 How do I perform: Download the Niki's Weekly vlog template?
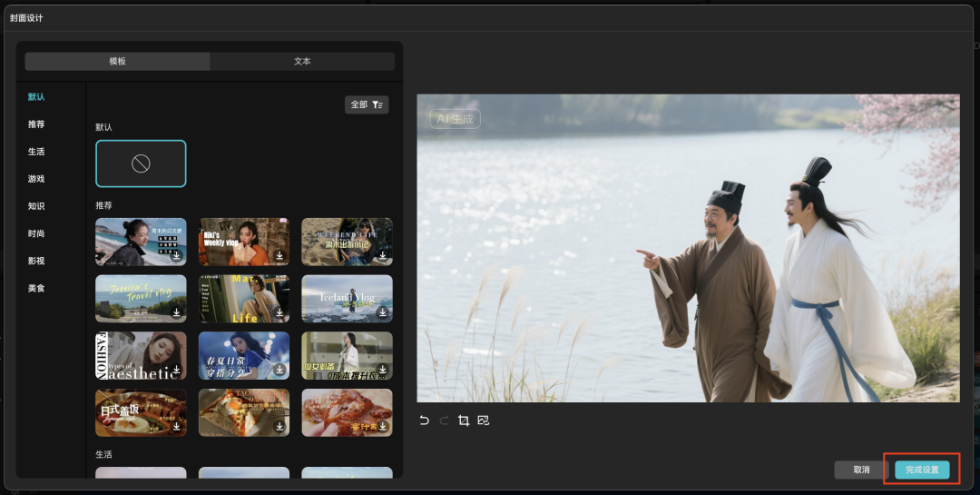point(280,255)
